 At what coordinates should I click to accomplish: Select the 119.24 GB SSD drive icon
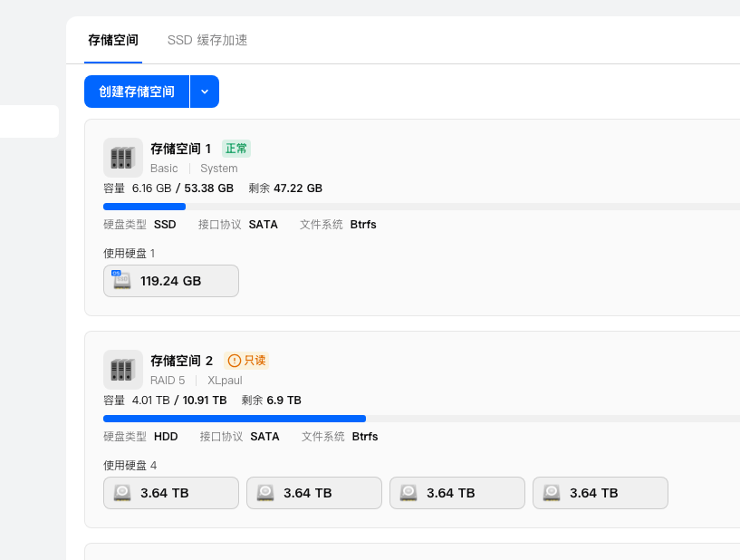121,280
